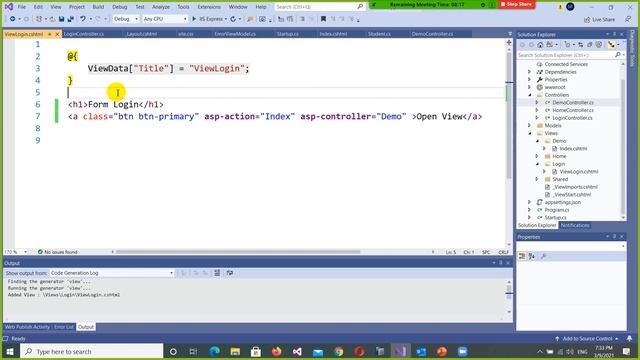Click the Task View icon on taskbar
640x360 pixels.
(x=193, y=351)
